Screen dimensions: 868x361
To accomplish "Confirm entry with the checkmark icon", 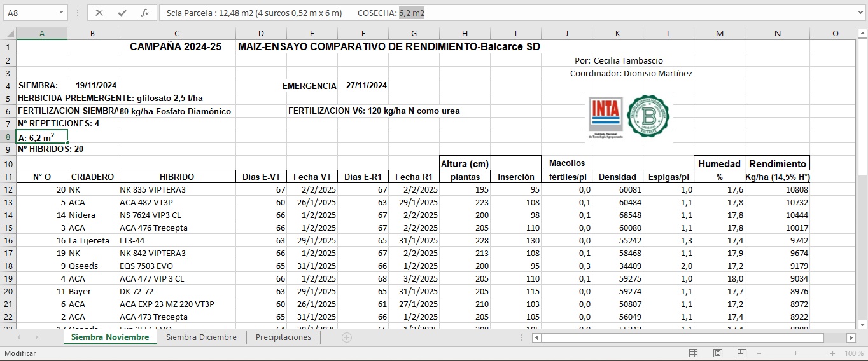I will click(122, 13).
